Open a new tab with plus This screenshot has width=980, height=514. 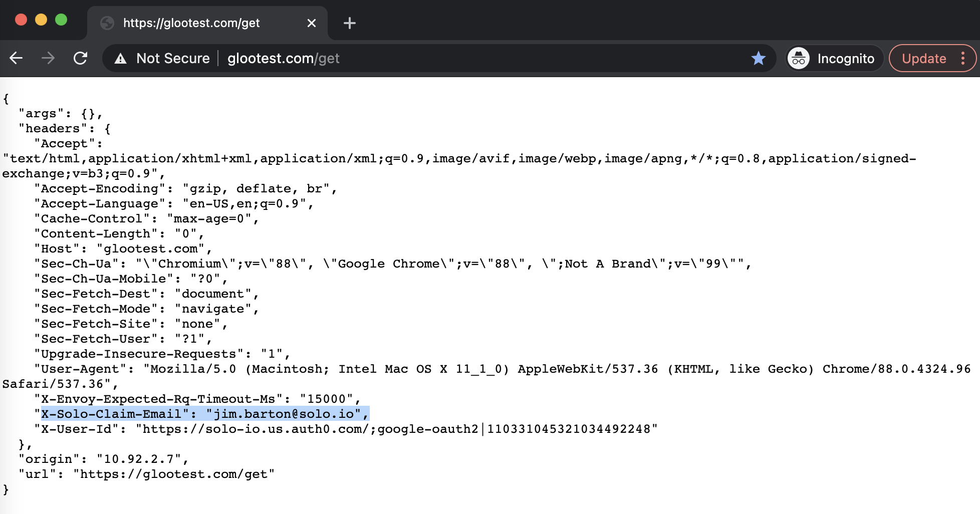point(350,23)
